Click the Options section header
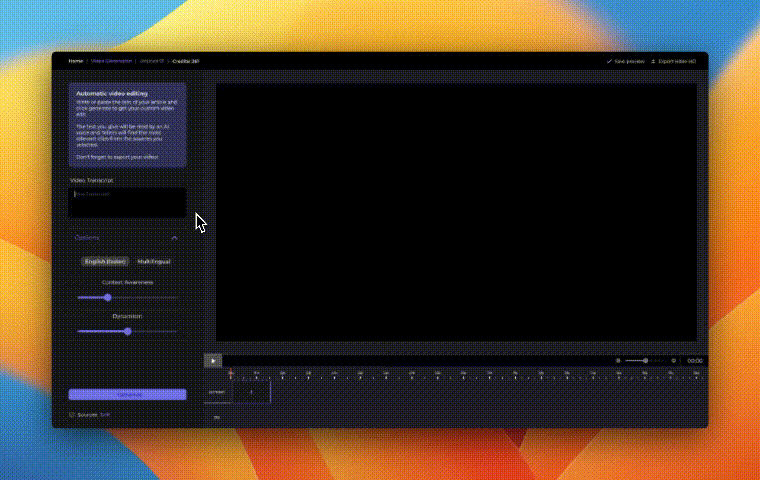This screenshot has width=760, height=480. (x=88, y=238)
